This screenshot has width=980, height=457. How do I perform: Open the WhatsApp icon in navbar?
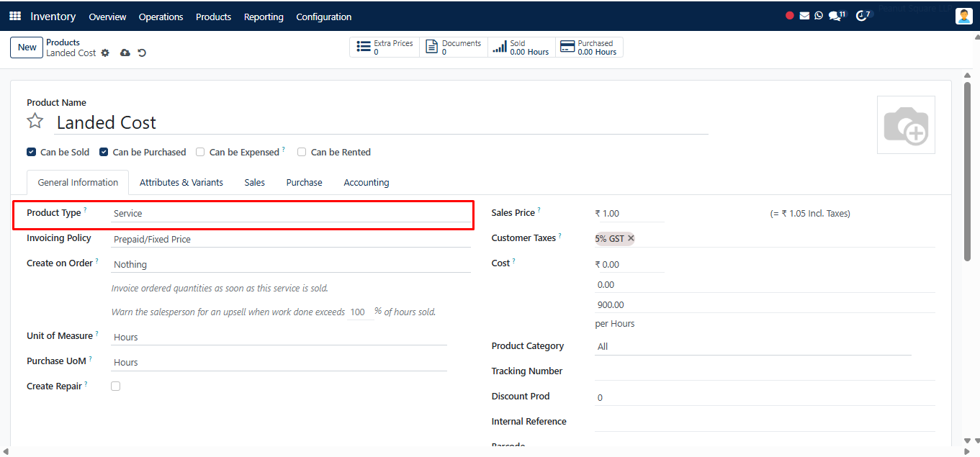coord(819,16)
